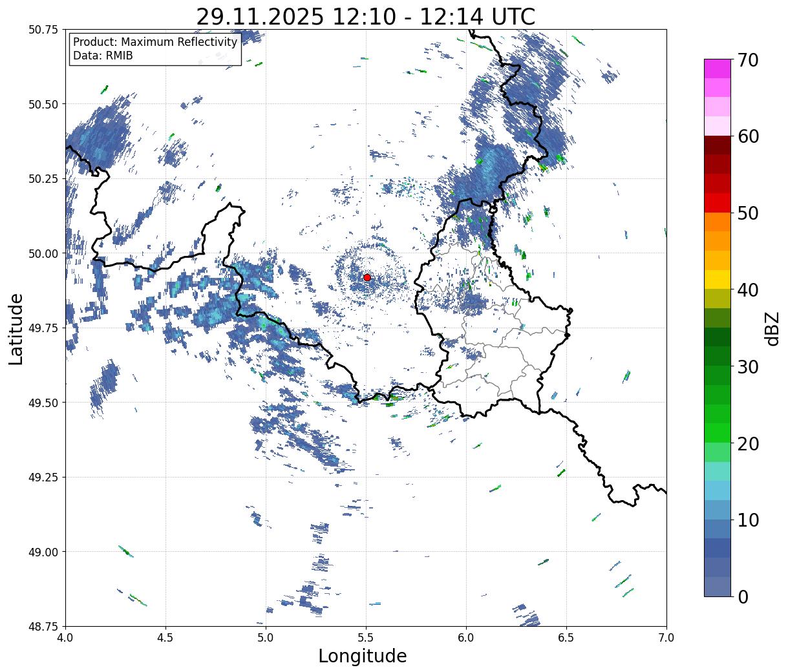Click the latitude tick label 48.75
This screenshot has height=672, width=788.
43,626
